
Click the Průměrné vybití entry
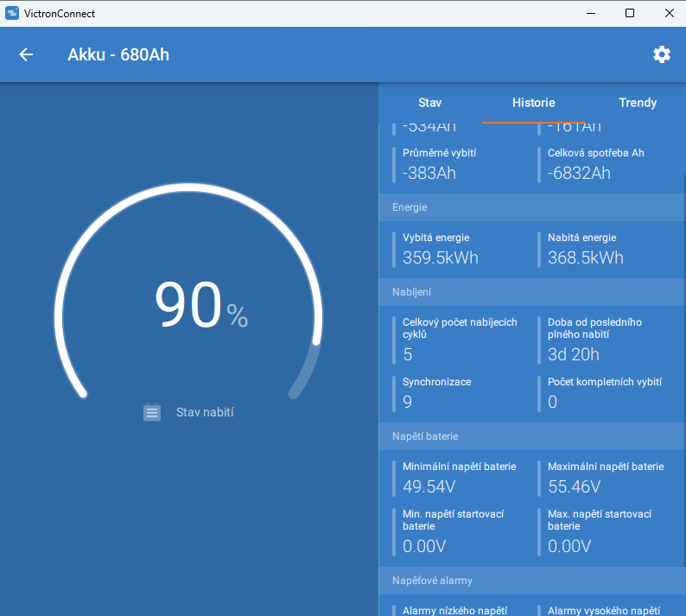click(x=439, y=163)
